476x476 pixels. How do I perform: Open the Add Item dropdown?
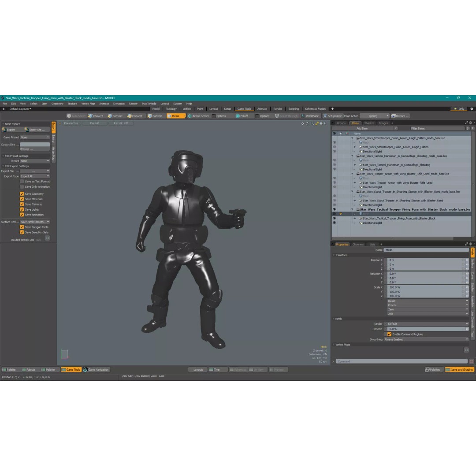365,128
